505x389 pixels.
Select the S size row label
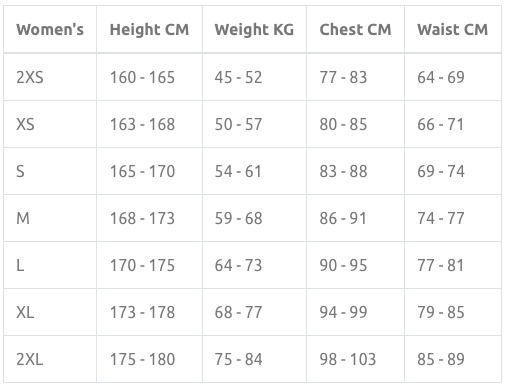coord(50,171)
